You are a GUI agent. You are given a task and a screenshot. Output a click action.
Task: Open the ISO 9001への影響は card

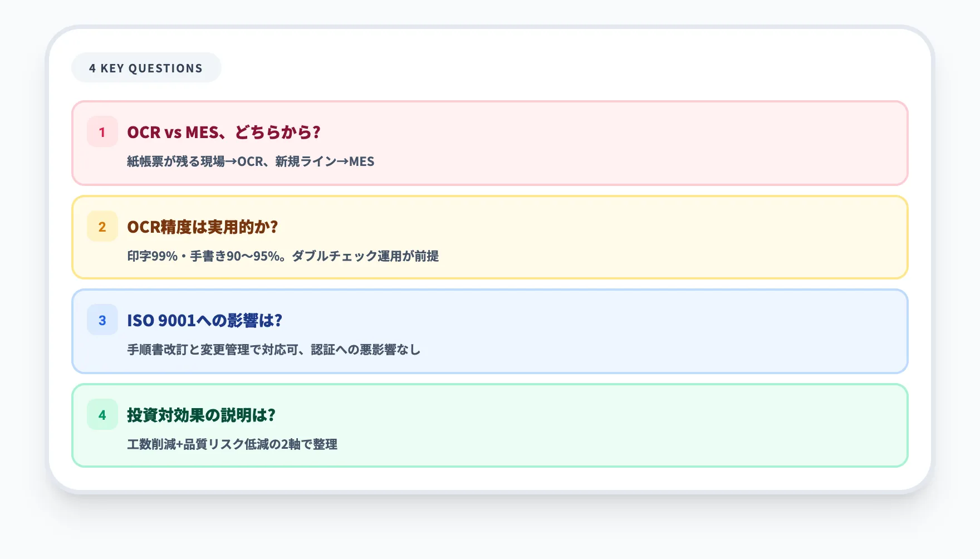click(490, 331)
